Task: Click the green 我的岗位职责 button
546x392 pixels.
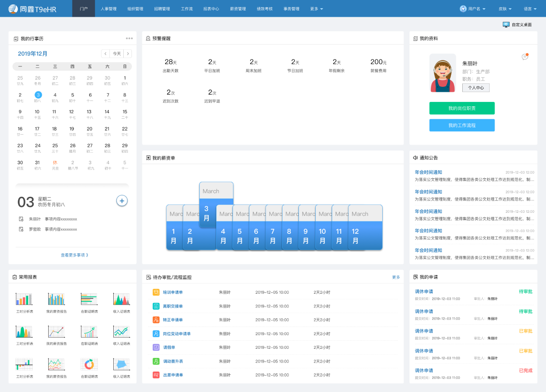Action: point(462,108)
